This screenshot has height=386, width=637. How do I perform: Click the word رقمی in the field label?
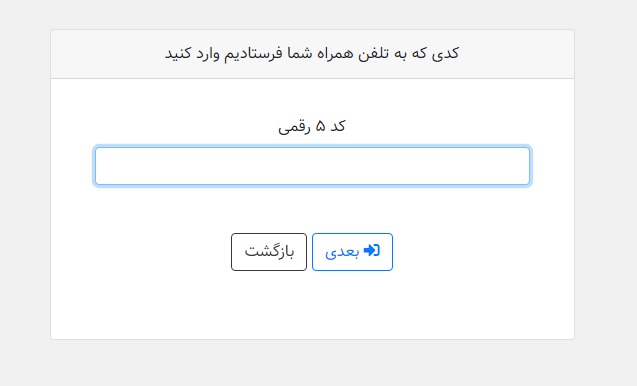(x=294, y=128)
